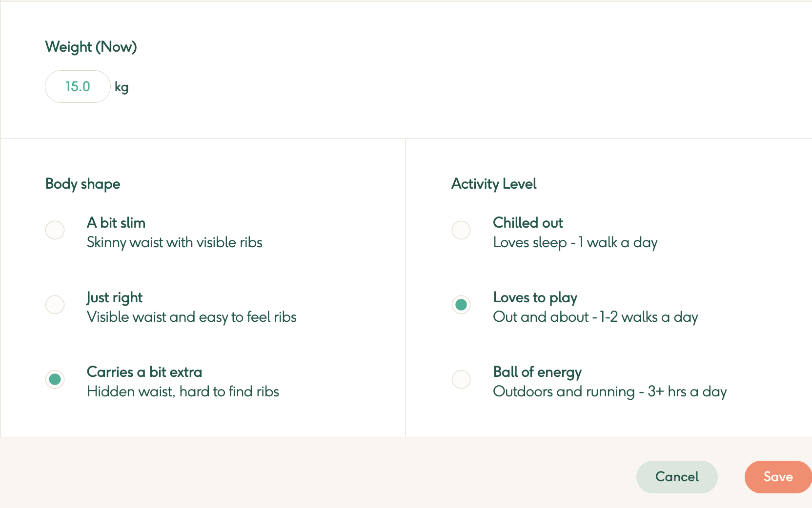The height and width of the screenshot is (508, 812).
Task: Click "Hidden waist, hard to find ribs" text
Action: 183,391
